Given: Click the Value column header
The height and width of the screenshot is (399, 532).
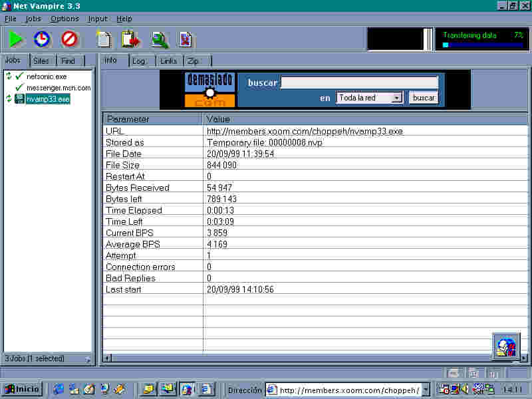Looking at the screenshot, I should tap(365, 119).
